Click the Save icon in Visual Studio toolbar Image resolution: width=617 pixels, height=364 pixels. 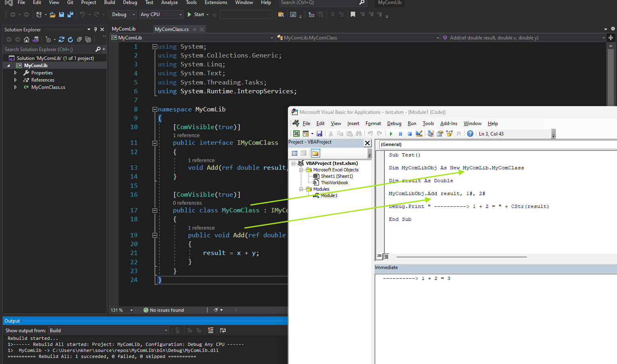[62, 14]
